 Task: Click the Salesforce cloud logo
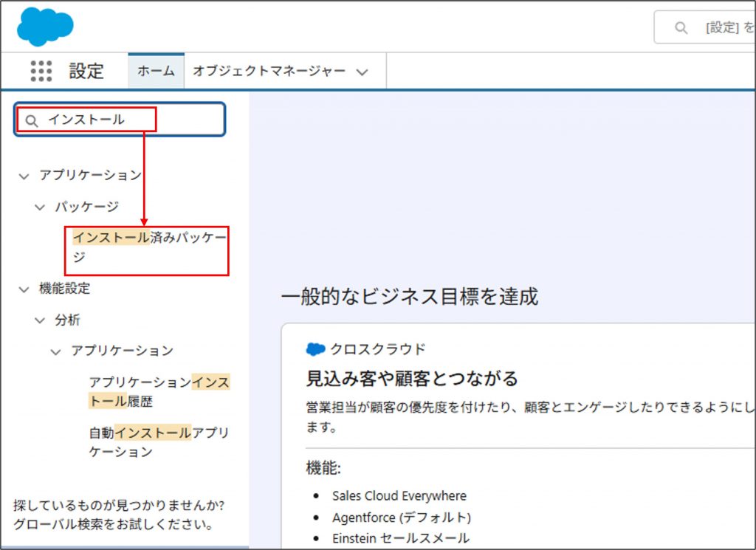[45, 26]
